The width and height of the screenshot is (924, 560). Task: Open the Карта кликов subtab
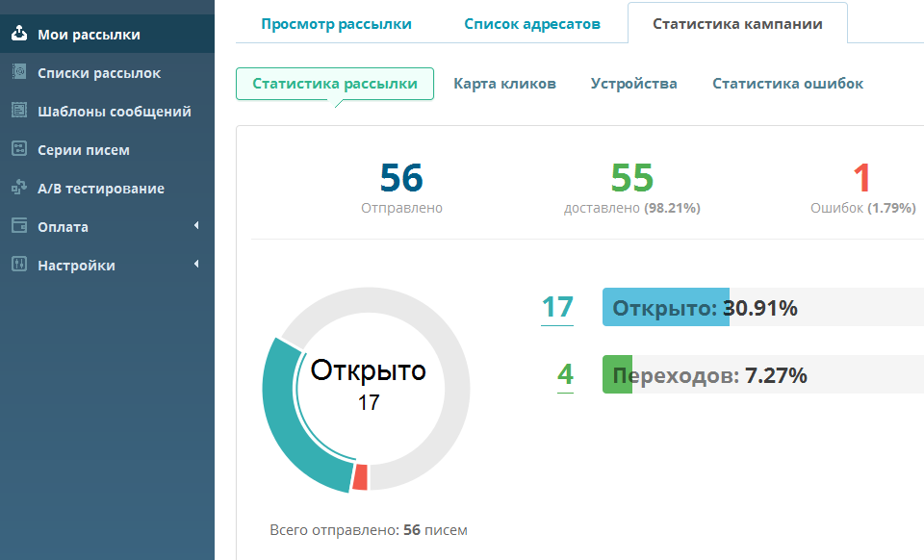click(x=504, y=84)
